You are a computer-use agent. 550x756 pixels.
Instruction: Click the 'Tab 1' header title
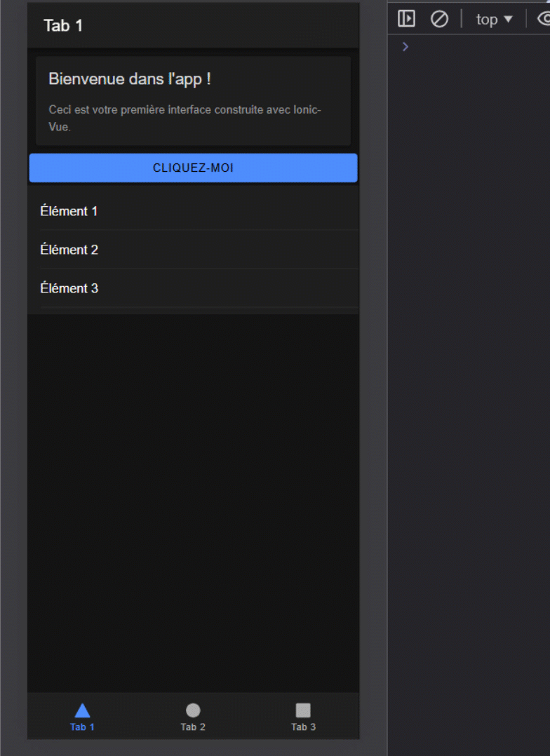coord(63,26)
